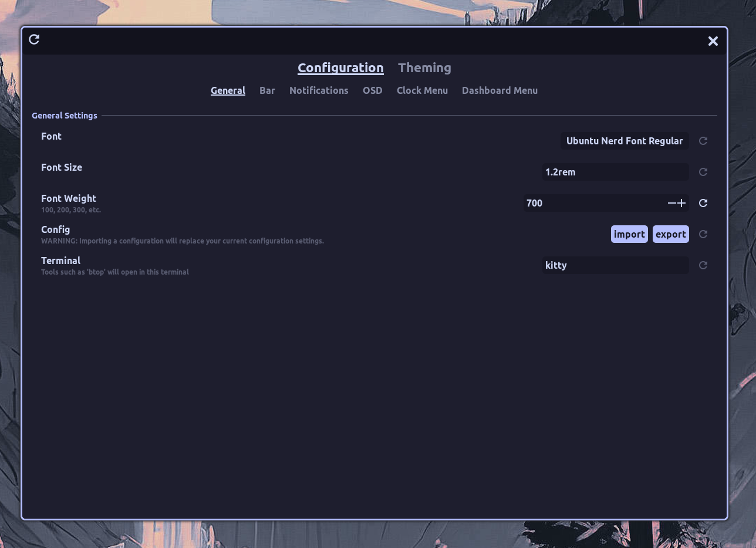Open the Clock Menu settings section
756x548 pixels.
[422, 90]
